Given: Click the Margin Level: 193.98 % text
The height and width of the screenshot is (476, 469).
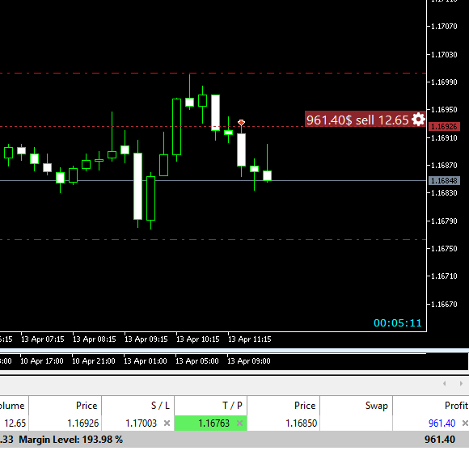Looking at the screenshot, I should 71,440.
